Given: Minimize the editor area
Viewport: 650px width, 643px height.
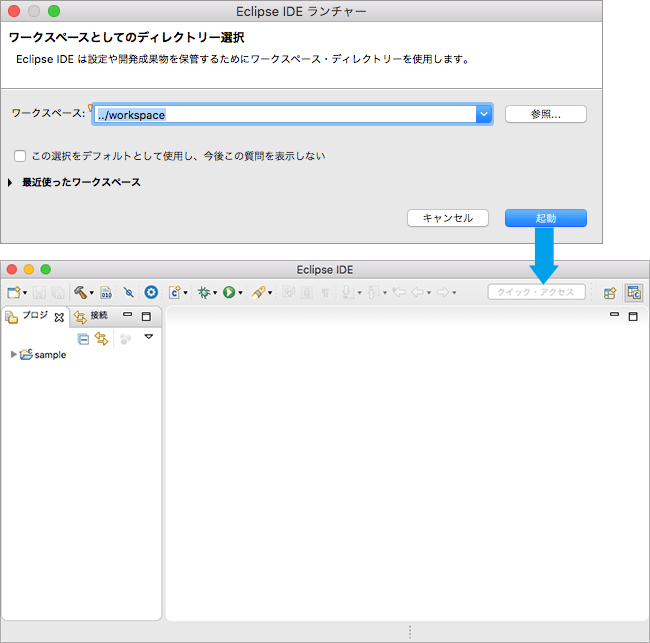Looking at the screenshot, I should [614, 315].
